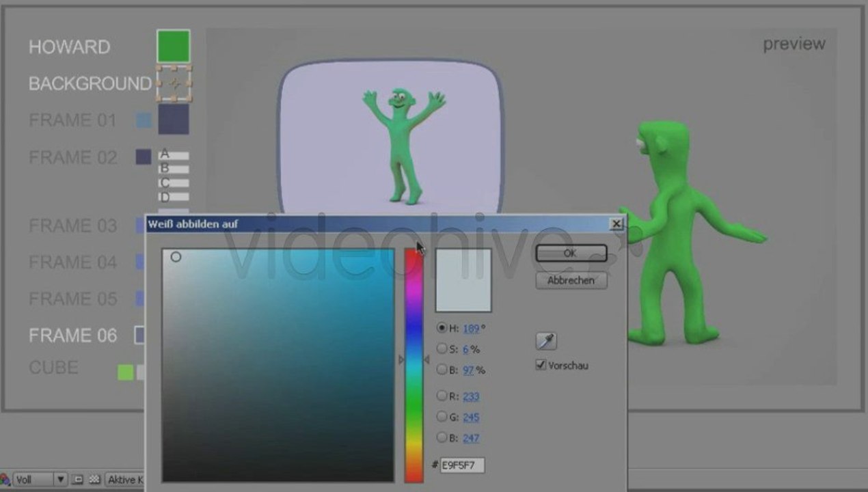This screenshot has width=868, height=492.
Task: Open the Voll resolution dropdown
Action: [40, 480]
